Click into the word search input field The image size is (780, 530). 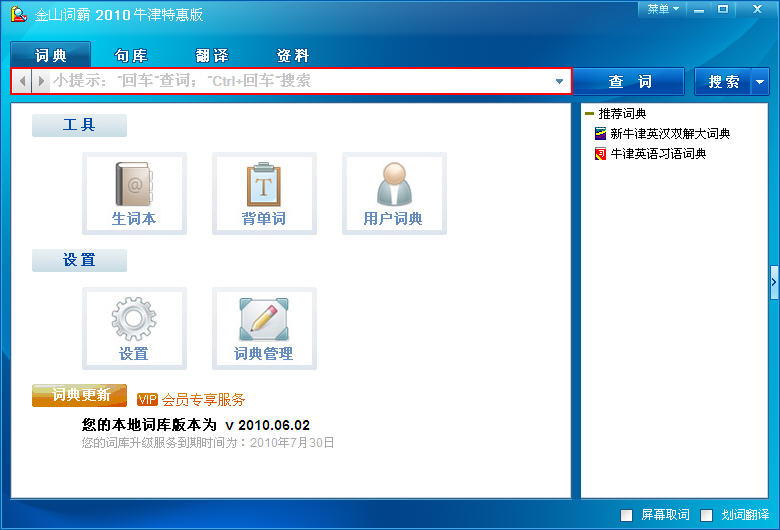301,81
